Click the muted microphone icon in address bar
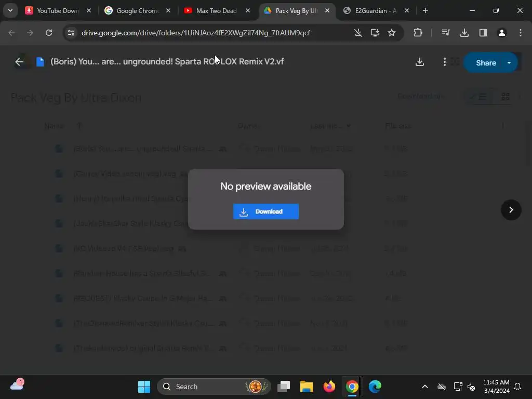532x399 pixels. click(358, 33)
